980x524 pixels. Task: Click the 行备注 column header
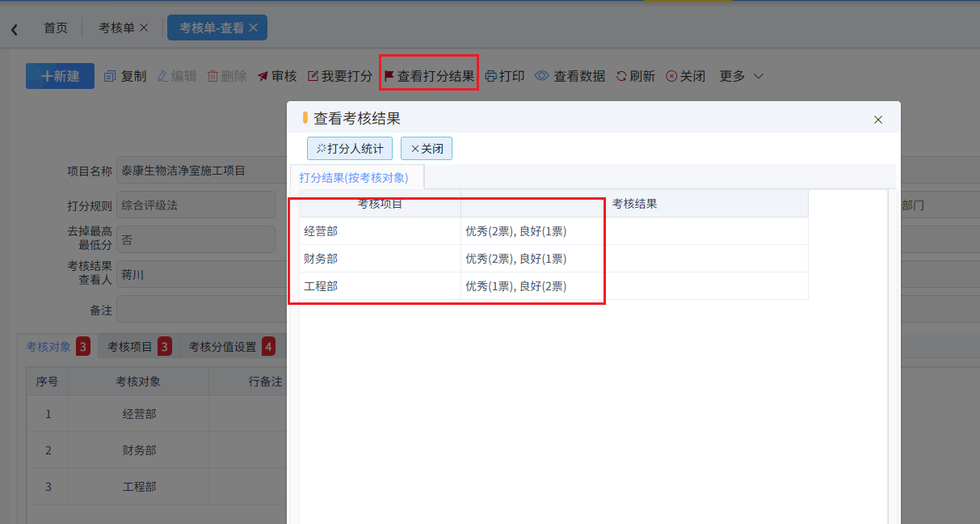pos(265,382)
